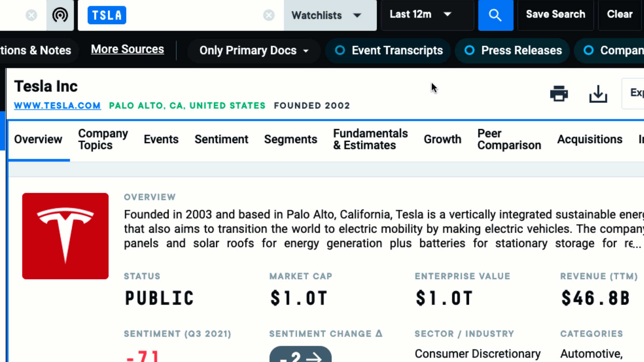Switch to the Company Topics tab
The image size is (644, 362).
pyautogui.click(x=103, y=139)
